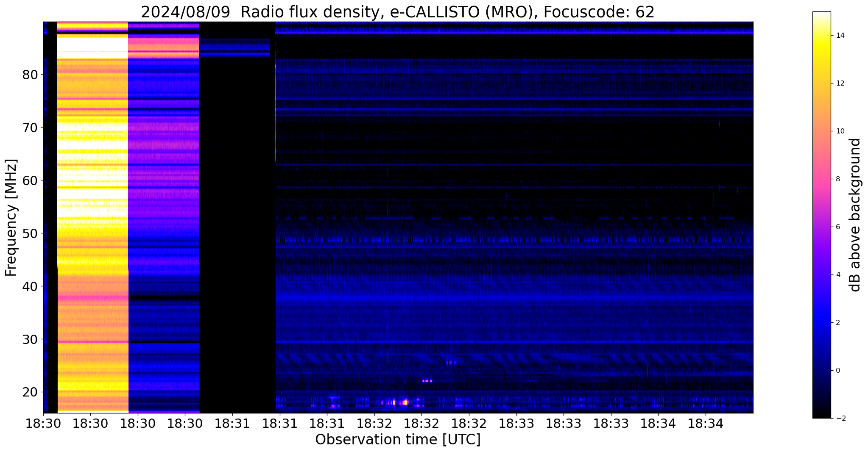
Task: Click the bright white spot near 18 MHz
Action: pos(405,402)
